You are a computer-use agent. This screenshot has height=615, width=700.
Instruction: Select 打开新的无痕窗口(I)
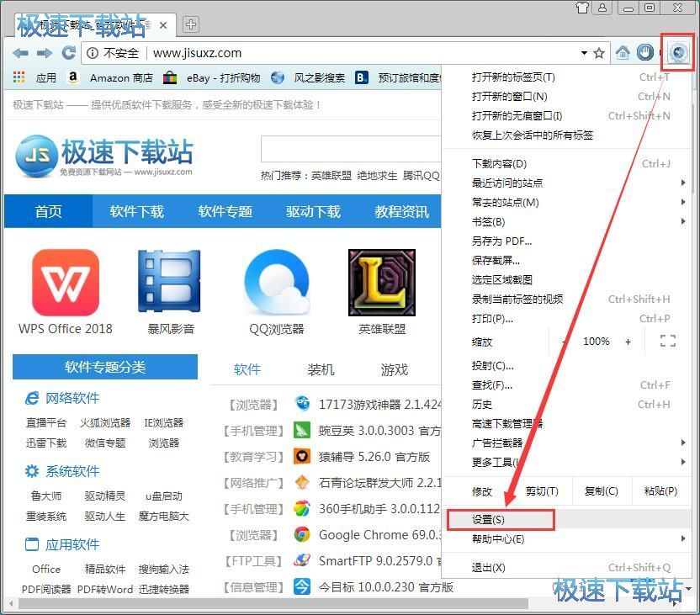tap(567, 116)
